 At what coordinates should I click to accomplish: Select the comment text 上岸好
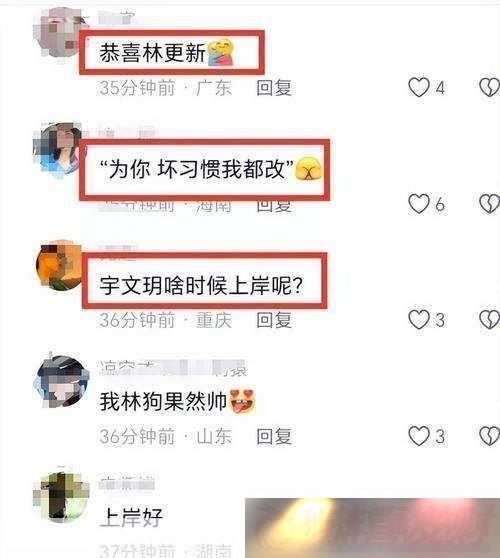131,517
